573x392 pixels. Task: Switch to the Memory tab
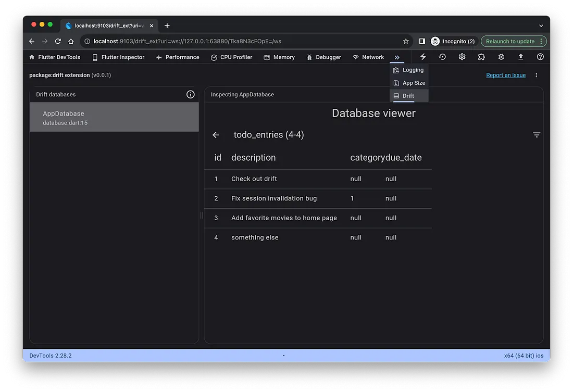pyautogui.click(x=279, y=57)
